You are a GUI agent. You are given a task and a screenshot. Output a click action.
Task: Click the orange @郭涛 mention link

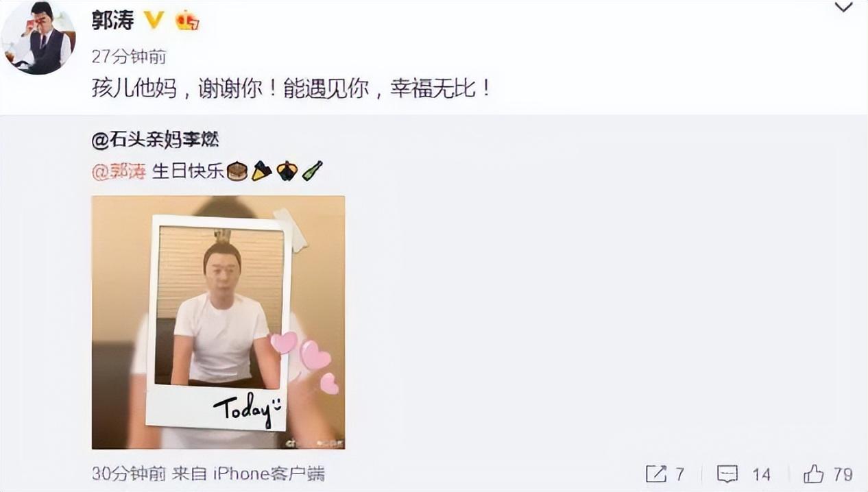[x=119, y=171]
